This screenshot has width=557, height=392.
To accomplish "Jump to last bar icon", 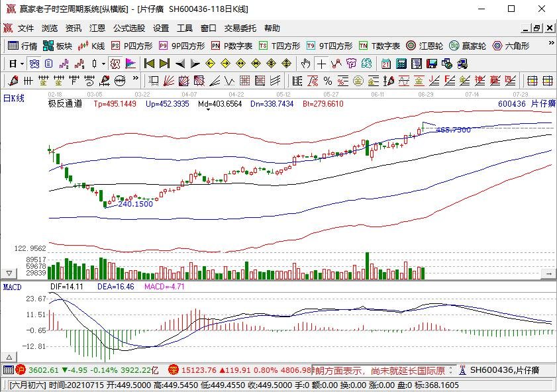I will pos(164,64).
